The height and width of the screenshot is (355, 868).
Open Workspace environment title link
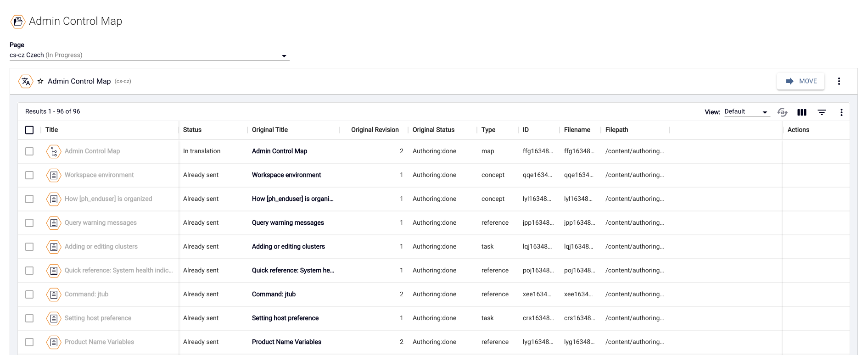pos(99,175)
